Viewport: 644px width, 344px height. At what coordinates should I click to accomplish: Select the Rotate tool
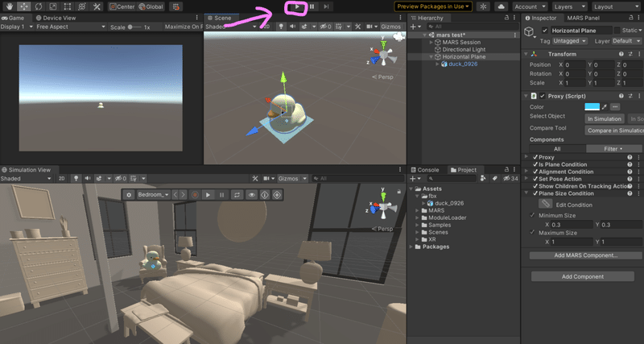pos(38,6)
